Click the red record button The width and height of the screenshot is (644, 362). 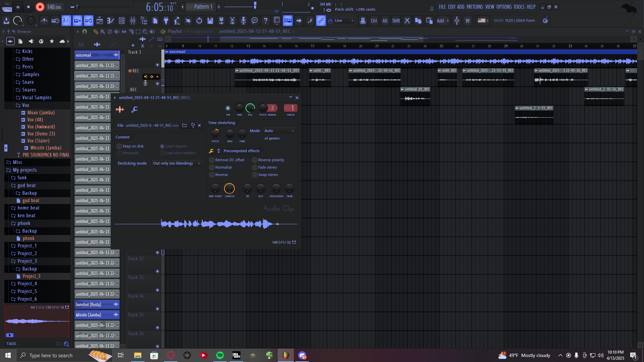click(x=40, y=7)
